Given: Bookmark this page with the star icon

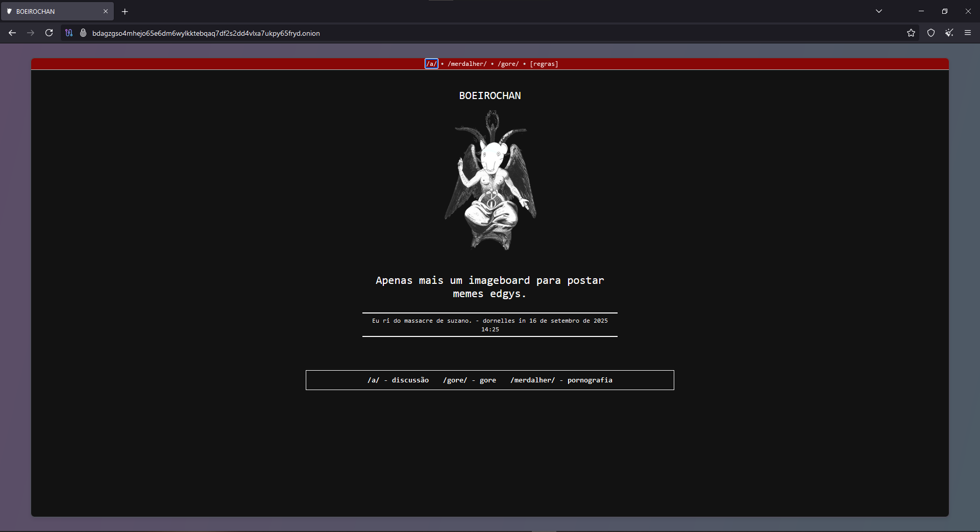Looking at the screenshot, I should [x=911, y=33].
